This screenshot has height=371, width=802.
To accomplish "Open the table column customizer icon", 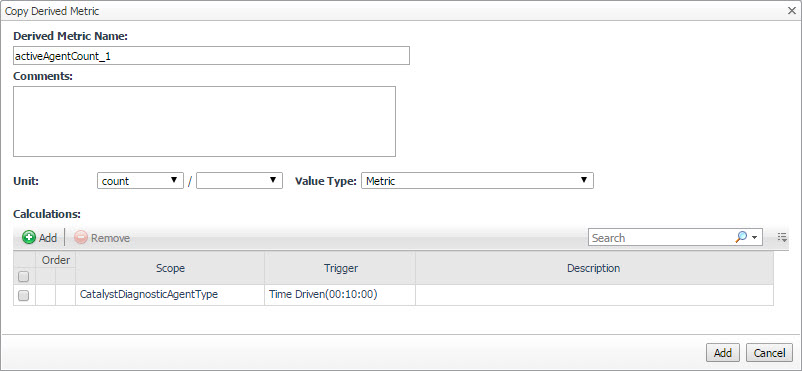I will tap(782, 237).
